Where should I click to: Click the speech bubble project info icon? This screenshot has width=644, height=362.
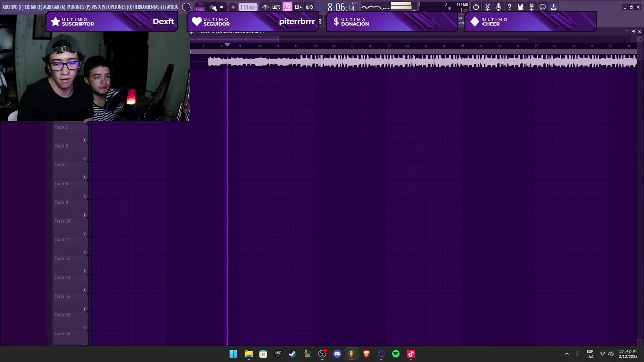coord(543,7)
